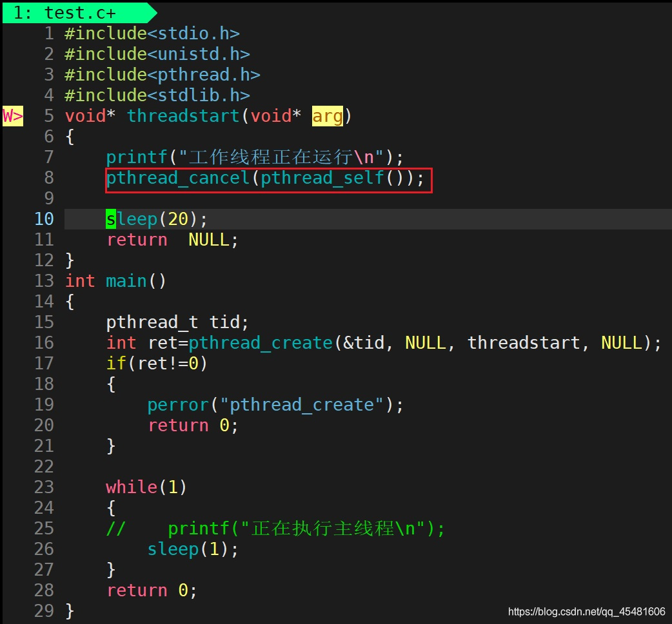The image size is (672, 624).
Task: Click #include<unistd.h> on line 2
Action: (157, 54)
